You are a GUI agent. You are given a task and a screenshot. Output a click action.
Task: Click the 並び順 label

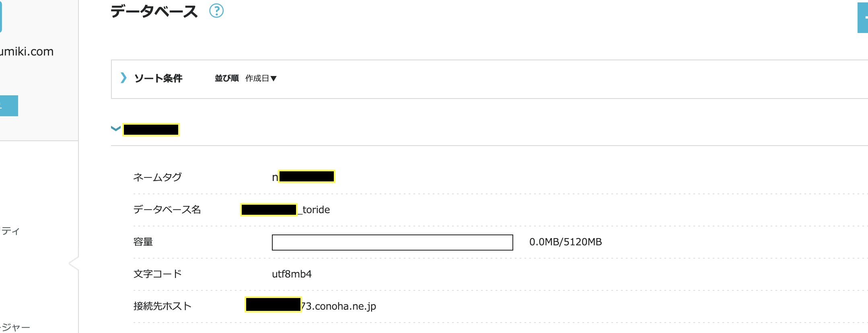[226, 78]
